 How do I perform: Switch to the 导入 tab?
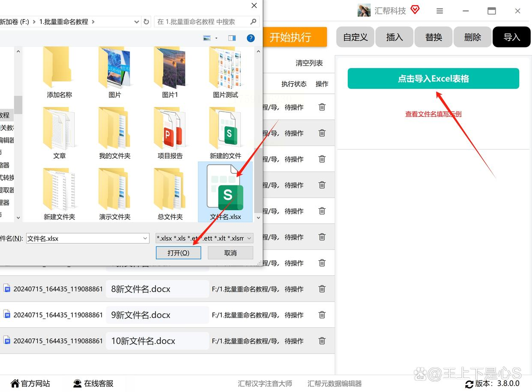511,37
